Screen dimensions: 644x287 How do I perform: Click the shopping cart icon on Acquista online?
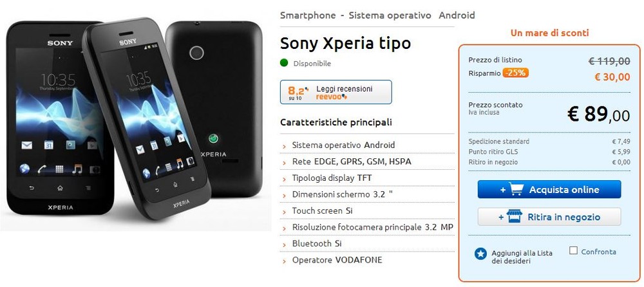(516, 189)
